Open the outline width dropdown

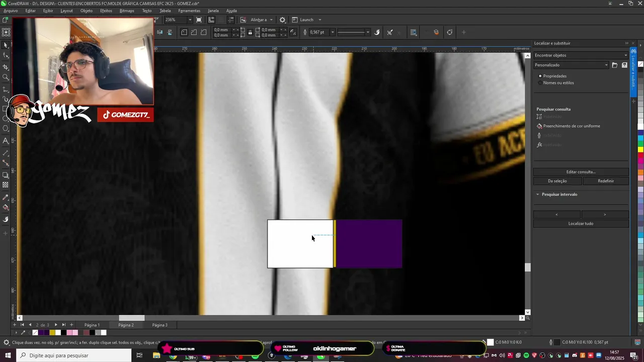coord(333,32)
